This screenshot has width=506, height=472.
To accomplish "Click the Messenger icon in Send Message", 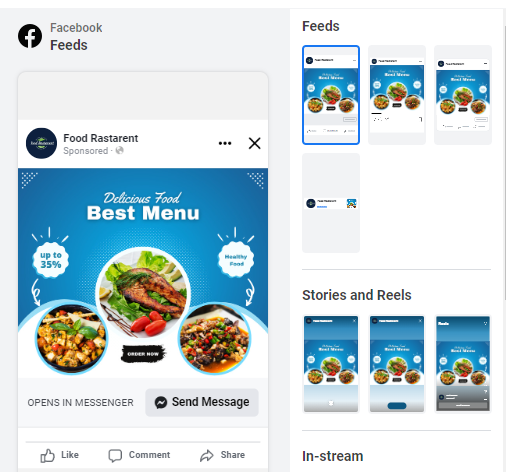I will [161, 402].
